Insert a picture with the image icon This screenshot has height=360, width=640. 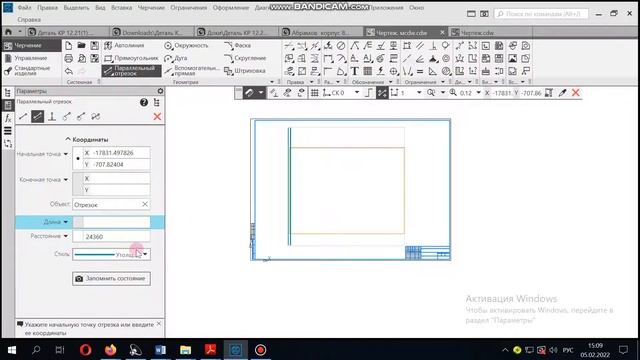tap(513, 58)
